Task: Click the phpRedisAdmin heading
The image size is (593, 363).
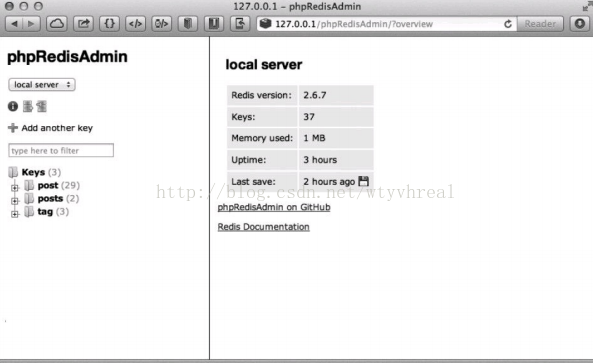Action: 67,57
